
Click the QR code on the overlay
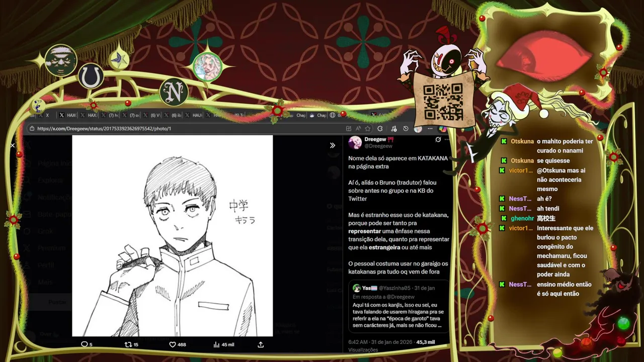click(443, 101)
